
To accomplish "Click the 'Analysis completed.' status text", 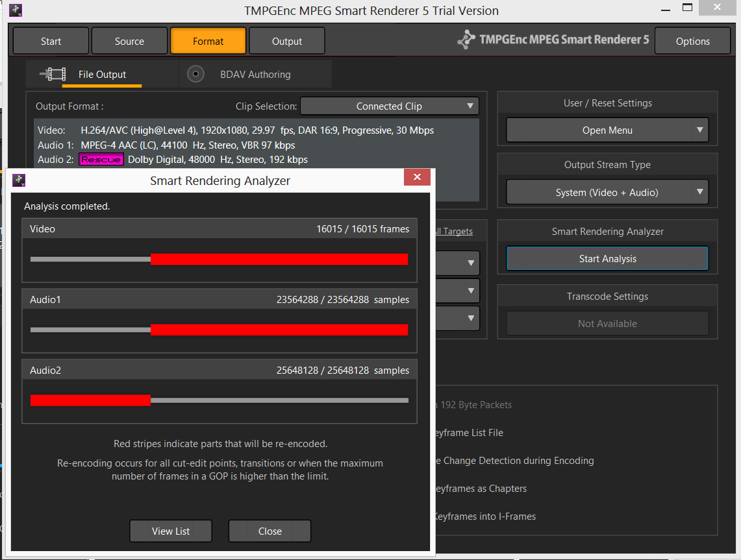I will [67, 206].
